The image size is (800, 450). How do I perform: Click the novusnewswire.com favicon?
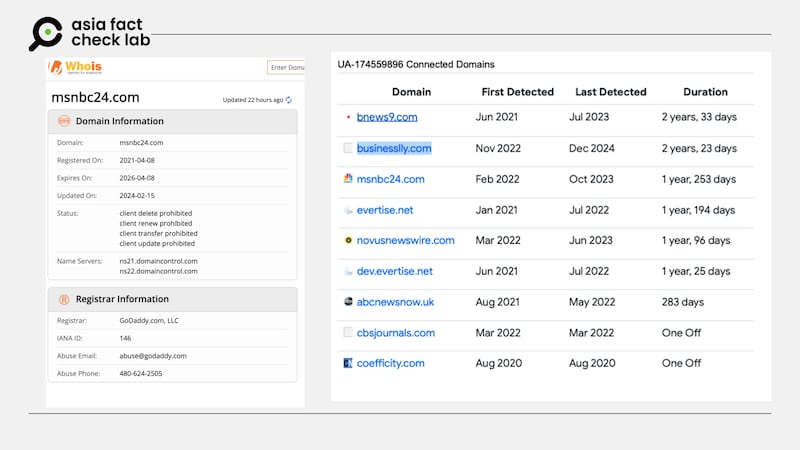[347, 241]
